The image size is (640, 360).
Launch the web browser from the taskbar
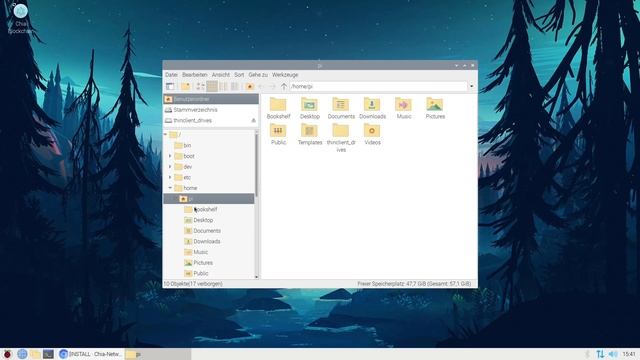(x=22, y=354)
